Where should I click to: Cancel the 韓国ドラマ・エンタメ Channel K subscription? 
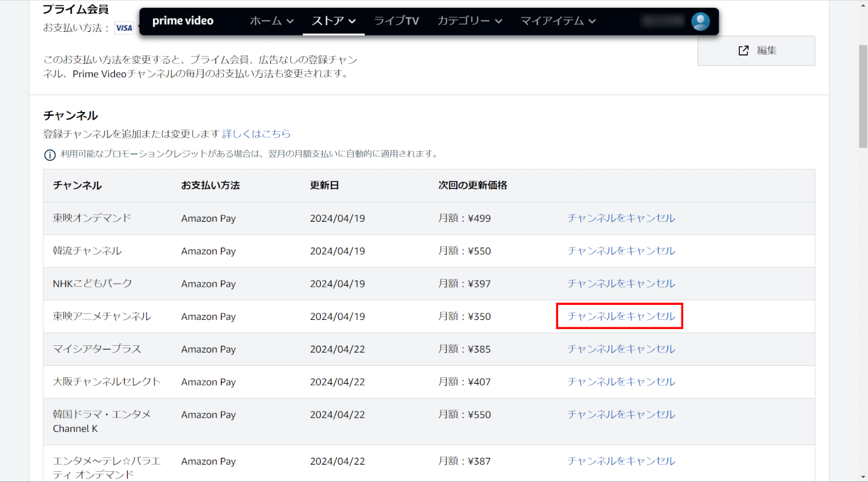[x=621, y=415]
